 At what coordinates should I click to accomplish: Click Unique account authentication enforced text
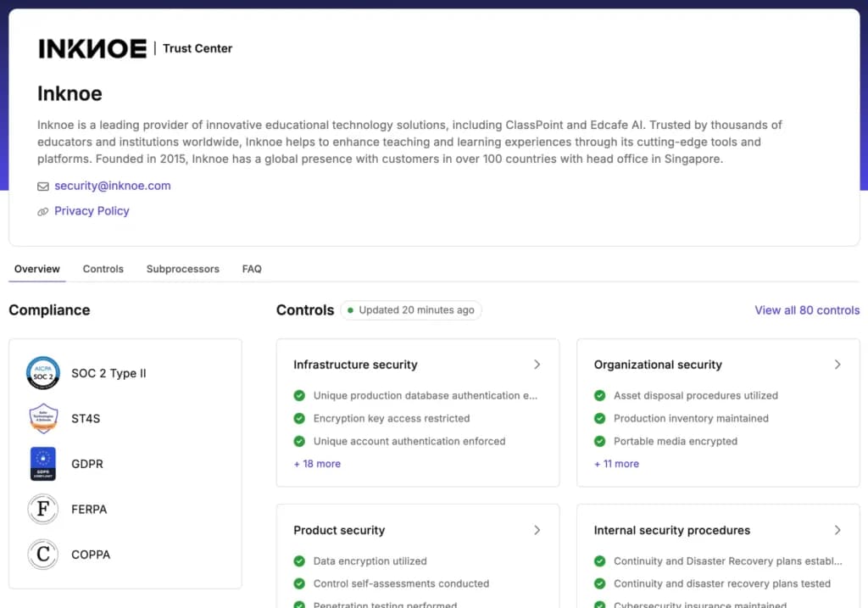point(409,441)
